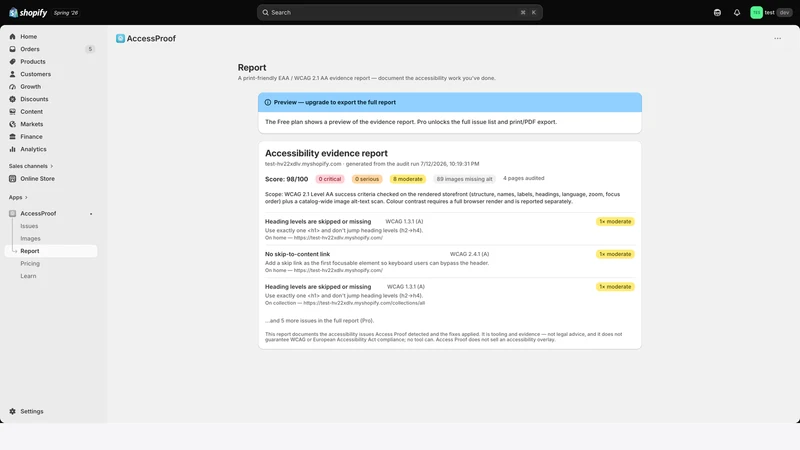The image size is (800, 450).
Task: Click the AccessProof app icon in sidebar
Action: click(12, 213)
